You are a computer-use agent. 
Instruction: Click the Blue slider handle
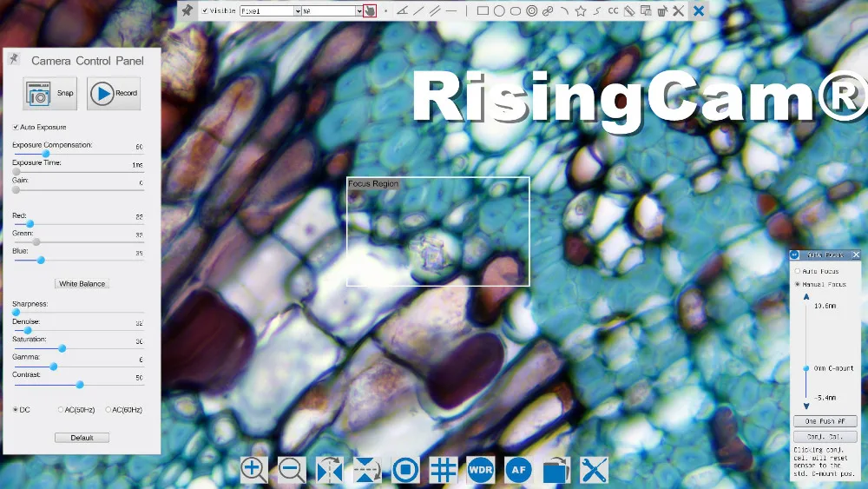[x=41, y=260]
